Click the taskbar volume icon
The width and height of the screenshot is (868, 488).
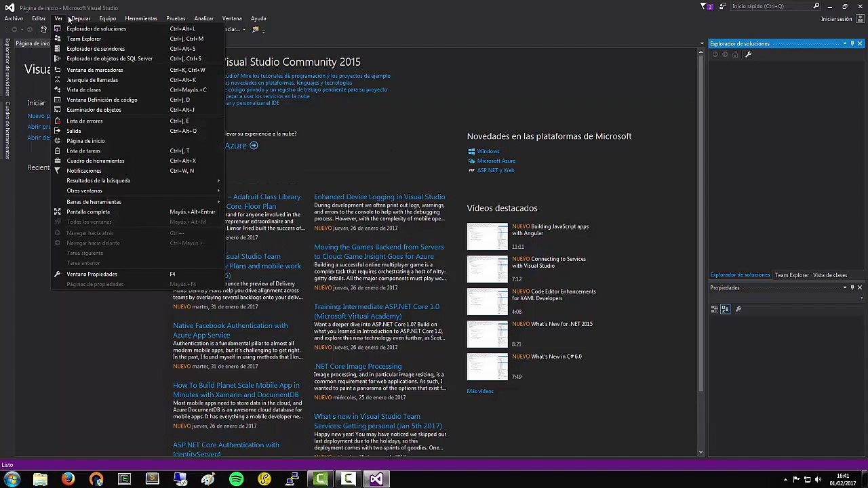(x=818, y=479)
